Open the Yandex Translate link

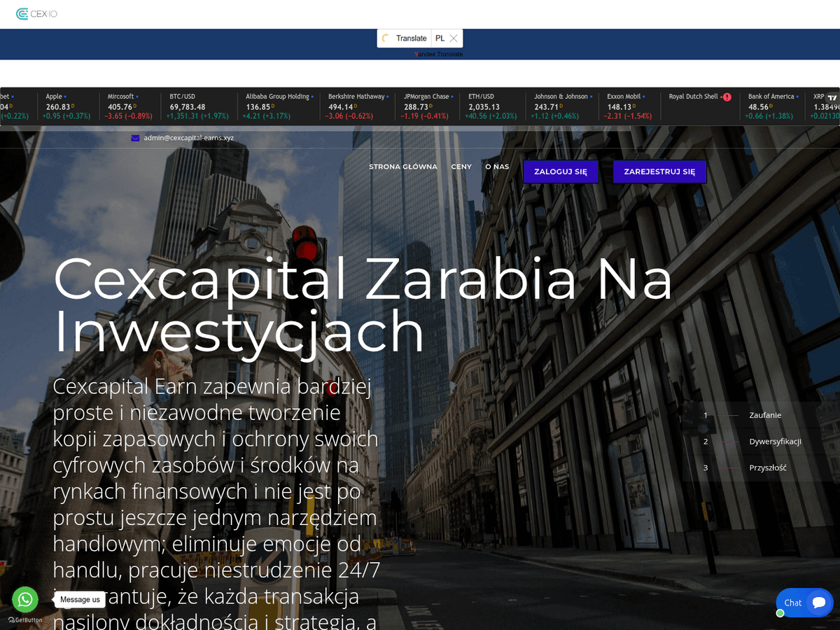coord(438,54)
